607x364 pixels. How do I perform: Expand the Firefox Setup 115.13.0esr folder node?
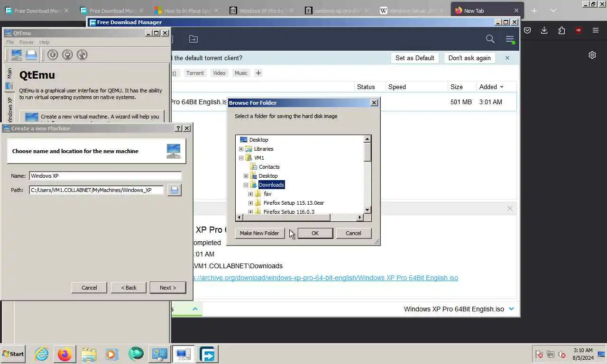[250, 203]
